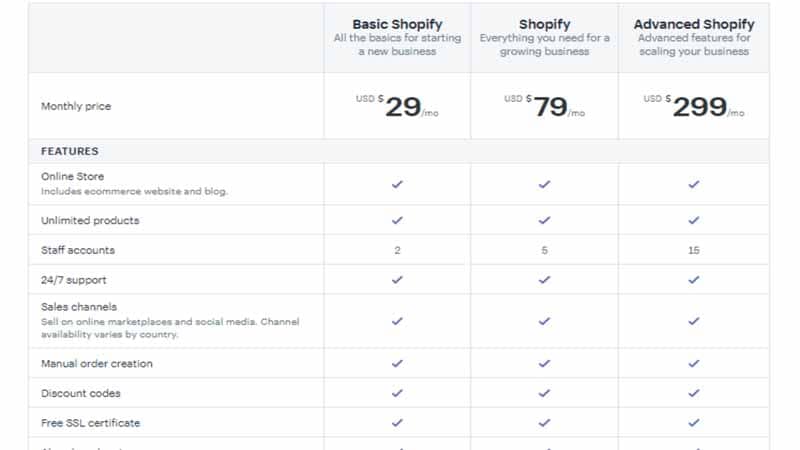Click the Sales channels checkmark under Basic Shopify
The height and width of the screenshot is (450, 800).
[397, 321]
